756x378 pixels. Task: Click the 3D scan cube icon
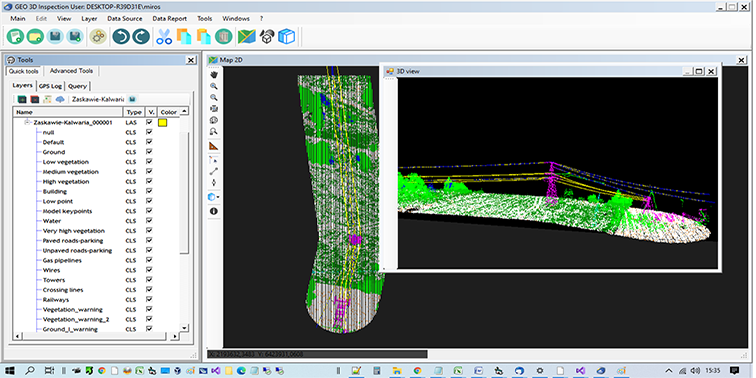click(267, 36)
